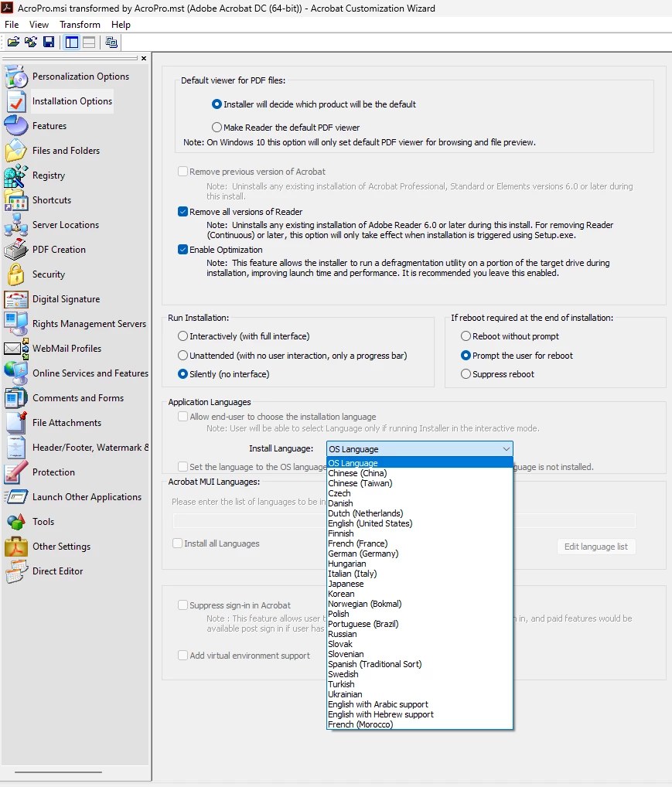Image resolution: width=672 pixels, height=787 pixels.
Task: Open the Launch Other Applications section
Action: [87, 497]
